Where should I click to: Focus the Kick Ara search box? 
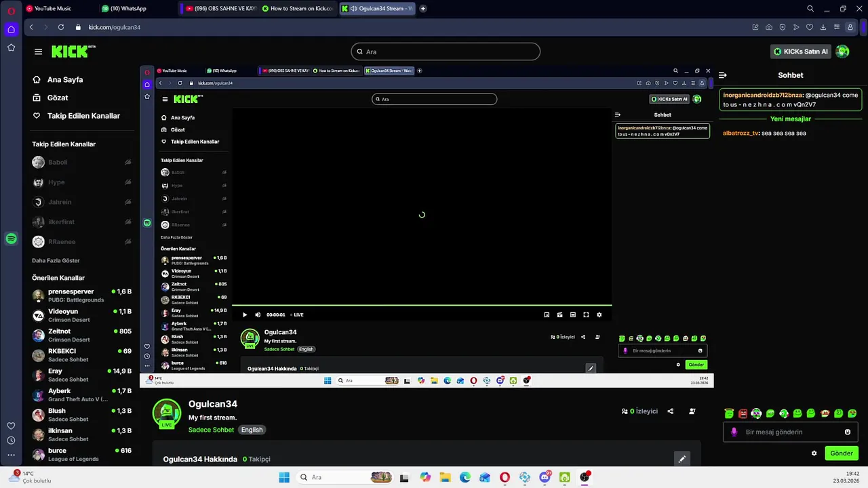(446, 52)
